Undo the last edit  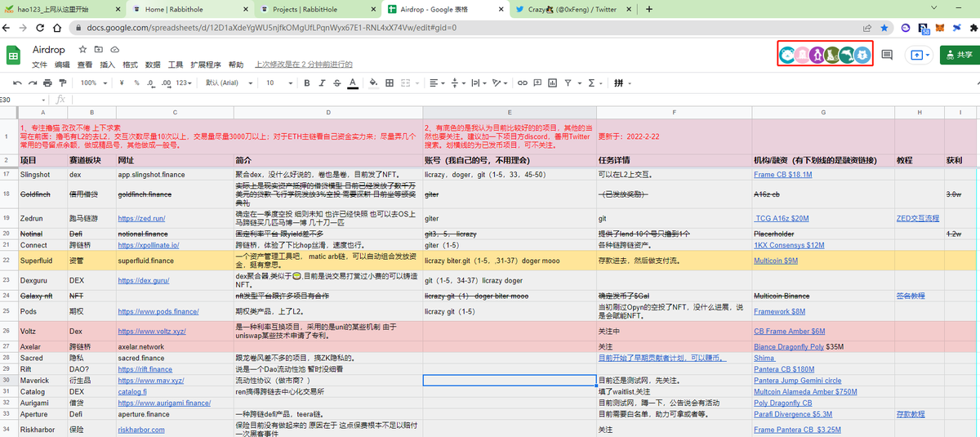tap(18, 82)
